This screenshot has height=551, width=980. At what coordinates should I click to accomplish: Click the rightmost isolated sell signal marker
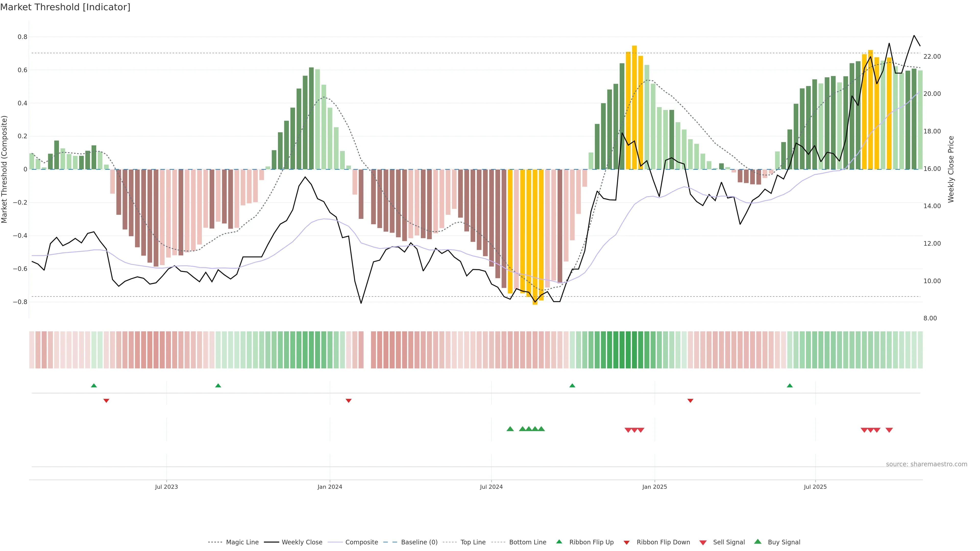889,430
